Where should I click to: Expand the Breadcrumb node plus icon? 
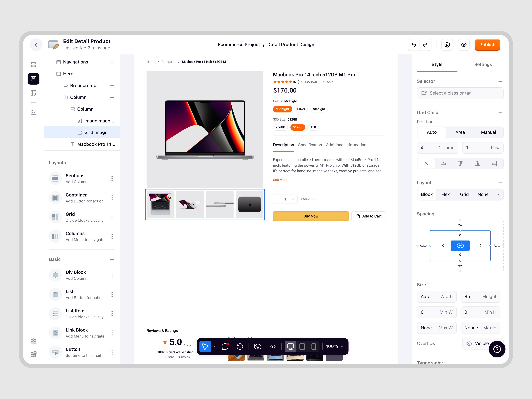click(112, 86)
